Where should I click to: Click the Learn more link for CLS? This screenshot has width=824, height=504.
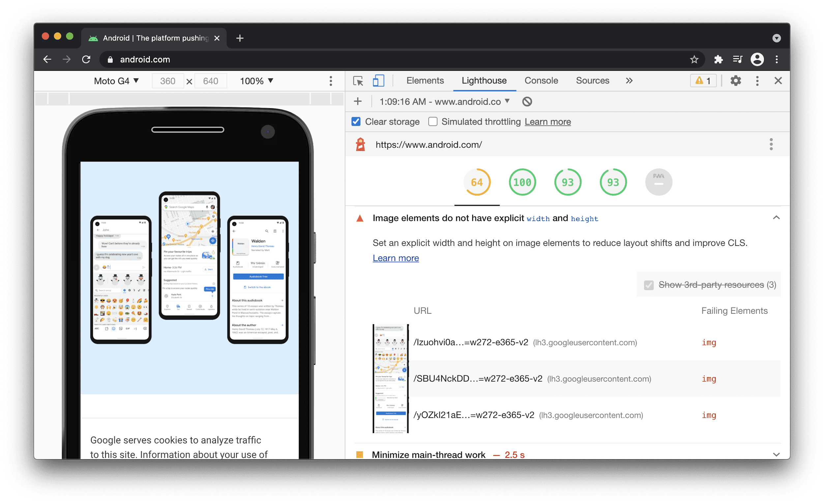coord(396,257)
